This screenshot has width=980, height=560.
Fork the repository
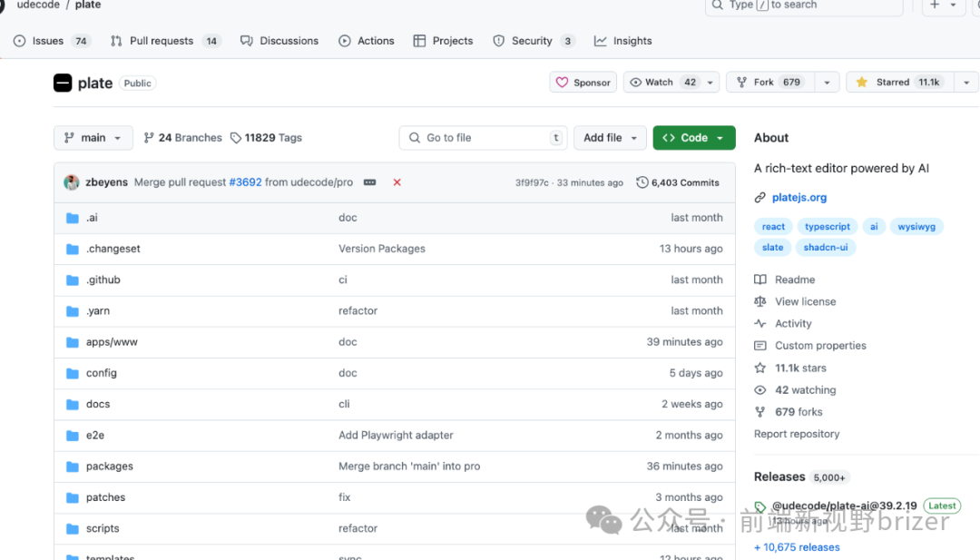tap(770, 83)
